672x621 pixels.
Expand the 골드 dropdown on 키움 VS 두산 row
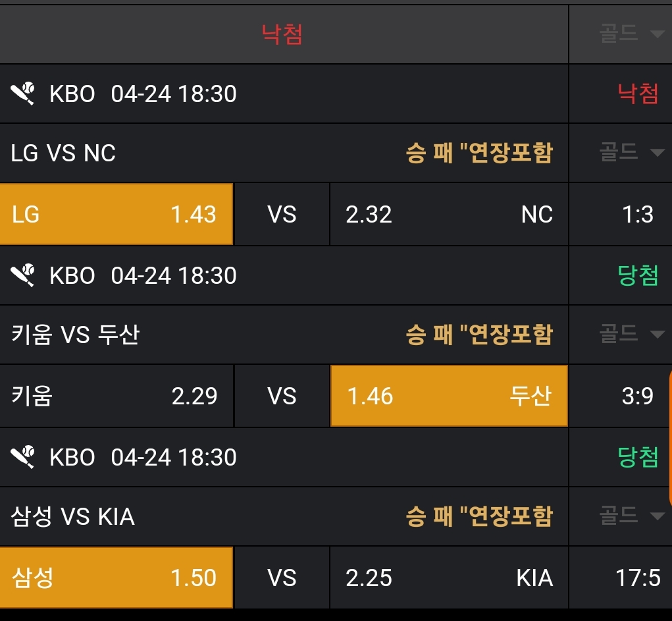[631, 335]
